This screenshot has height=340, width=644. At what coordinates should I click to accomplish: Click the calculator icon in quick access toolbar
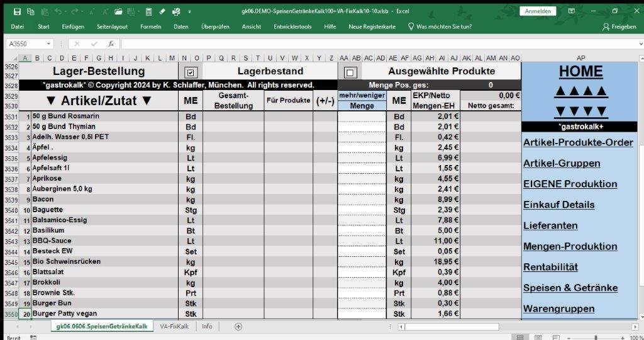point(148,11)
